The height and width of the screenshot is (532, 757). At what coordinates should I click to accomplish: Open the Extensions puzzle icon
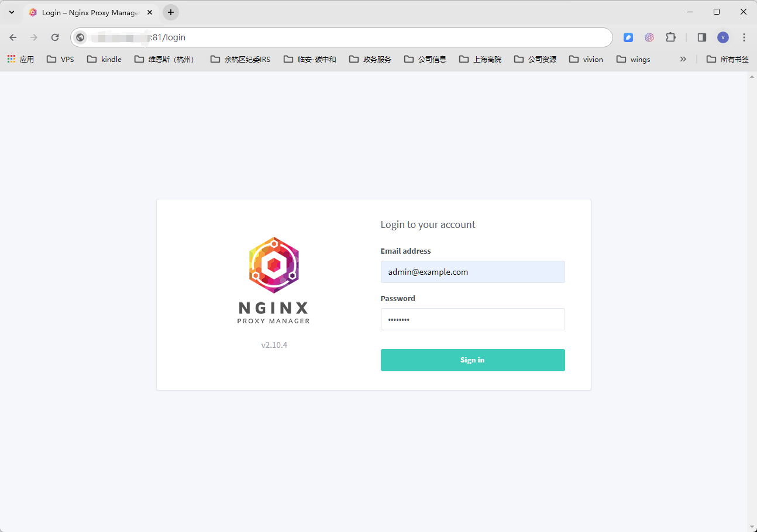click(670, 37)
